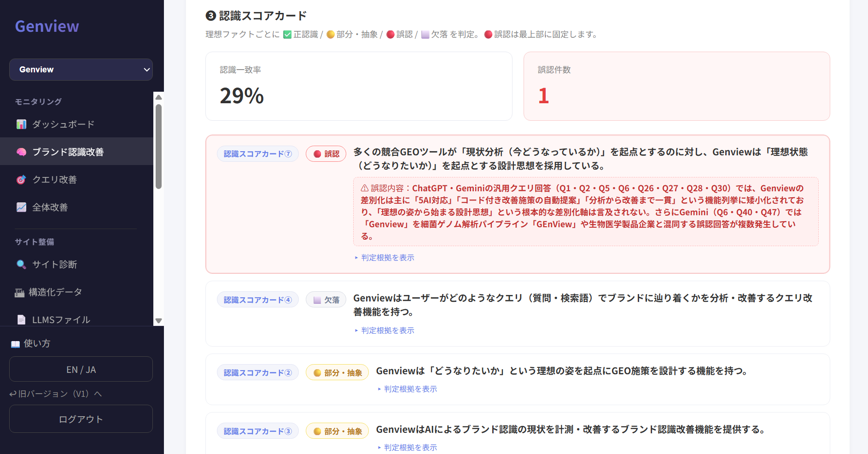Click the sidebar scrollbar thumb
The height and width of the screenshot is (454, 868).
tap(158, 147)
